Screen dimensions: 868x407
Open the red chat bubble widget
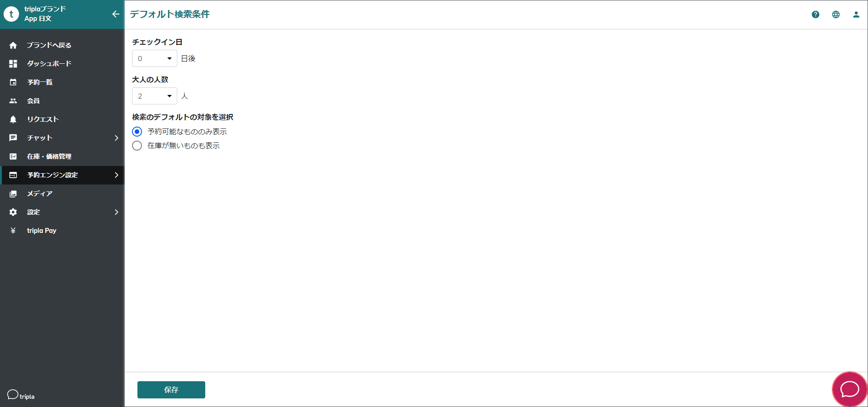pos(849,389)
